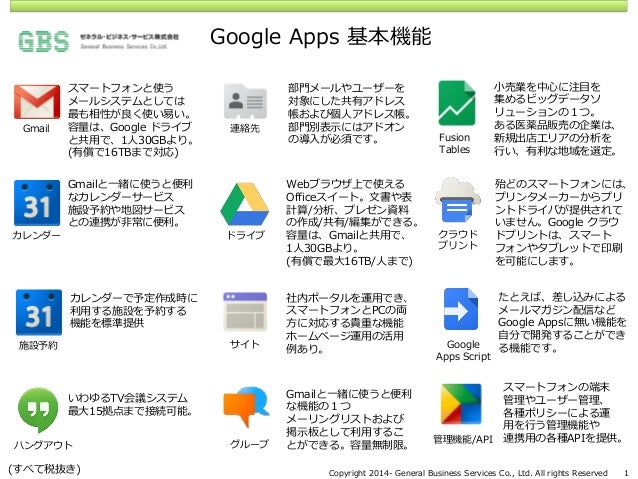The height and width of the screenshot is (479, 638).
Task: Click the text Google Appsに無い機能を
Action: [x=562, y=322]
